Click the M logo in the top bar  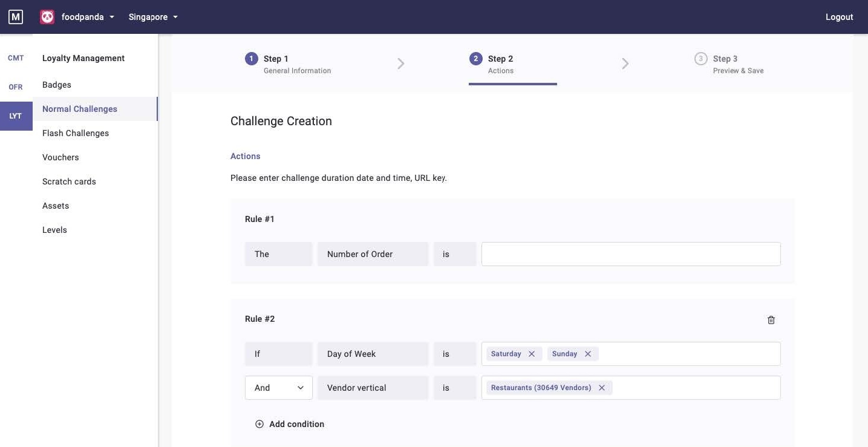(x=16, y=16)
